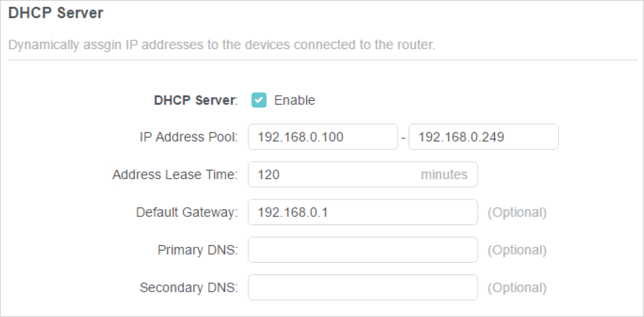Toggle the DHCP Server Enable checkbox
Viewport: 644px width, 317px height.
click(x=259, y=100)
